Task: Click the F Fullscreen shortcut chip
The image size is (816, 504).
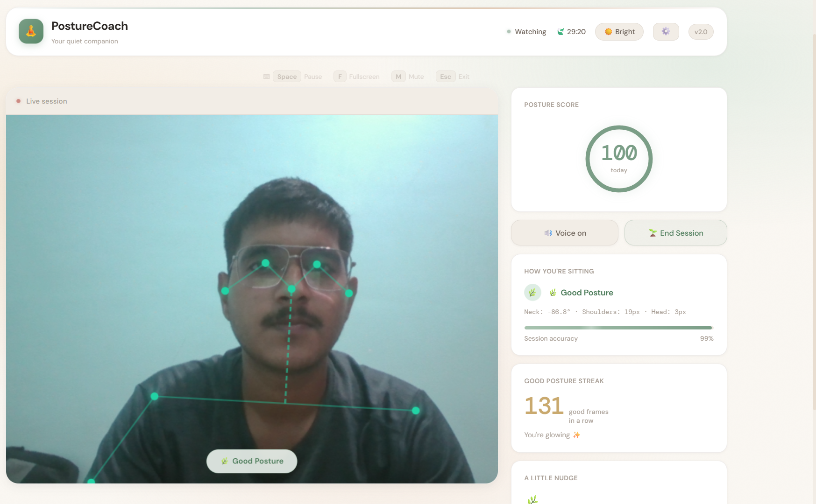Action: click(340, 76)
